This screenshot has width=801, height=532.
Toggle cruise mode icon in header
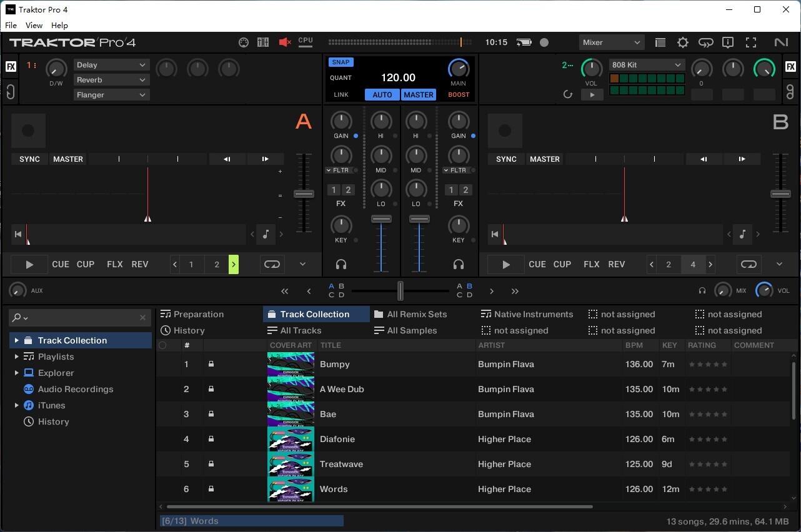705,42
